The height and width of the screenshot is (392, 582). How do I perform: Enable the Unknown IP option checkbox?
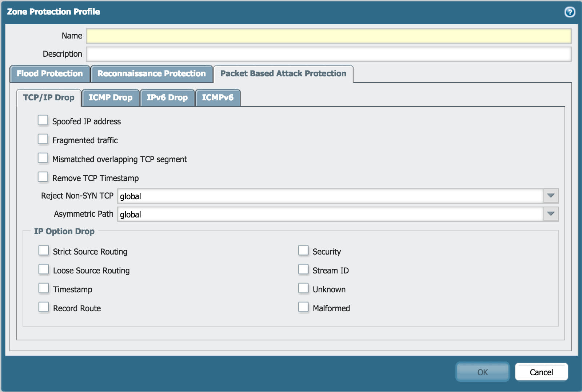(x=303, y=288)
